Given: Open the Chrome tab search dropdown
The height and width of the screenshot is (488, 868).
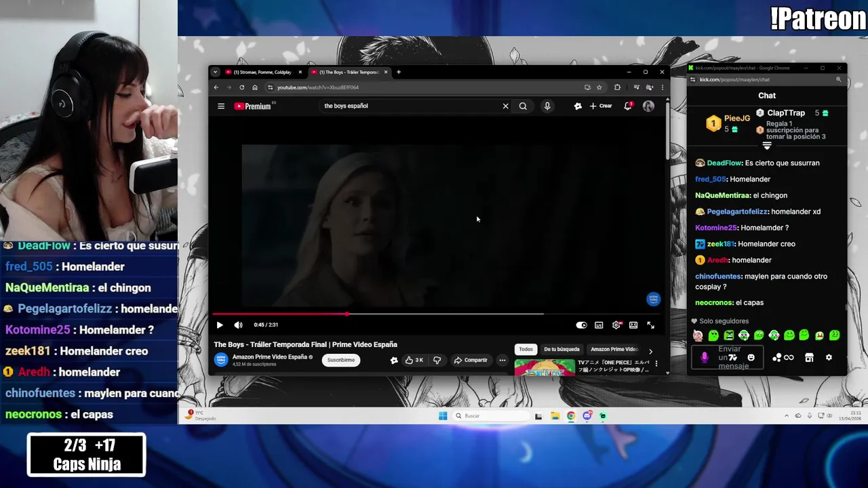Looking at the screenshot, I should (215, 72).
